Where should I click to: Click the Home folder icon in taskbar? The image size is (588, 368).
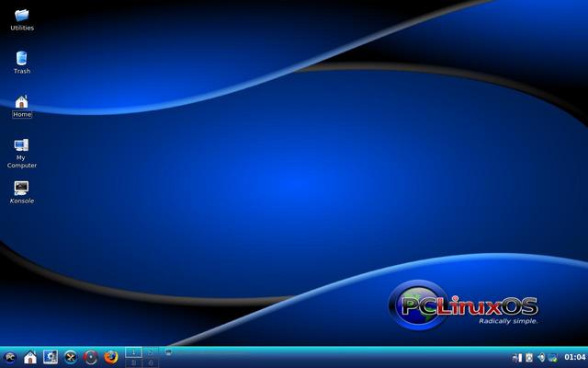click(30, 357)
